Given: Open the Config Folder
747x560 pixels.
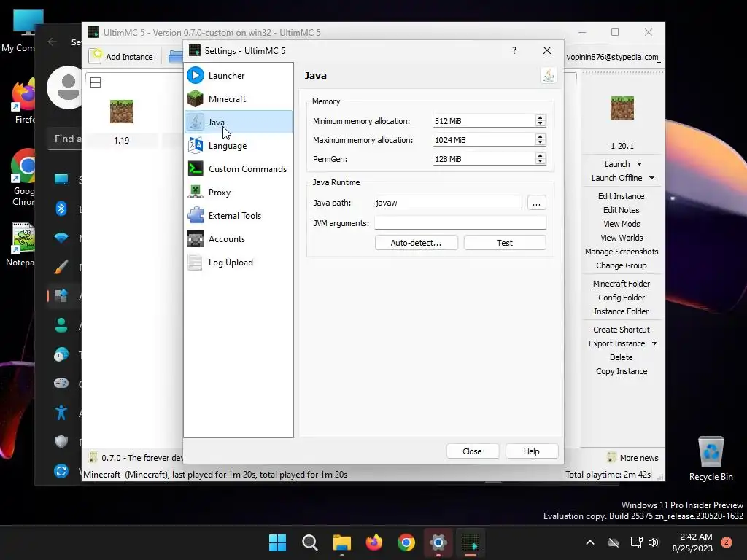Looking at the screenshot, I should (622, 297).
